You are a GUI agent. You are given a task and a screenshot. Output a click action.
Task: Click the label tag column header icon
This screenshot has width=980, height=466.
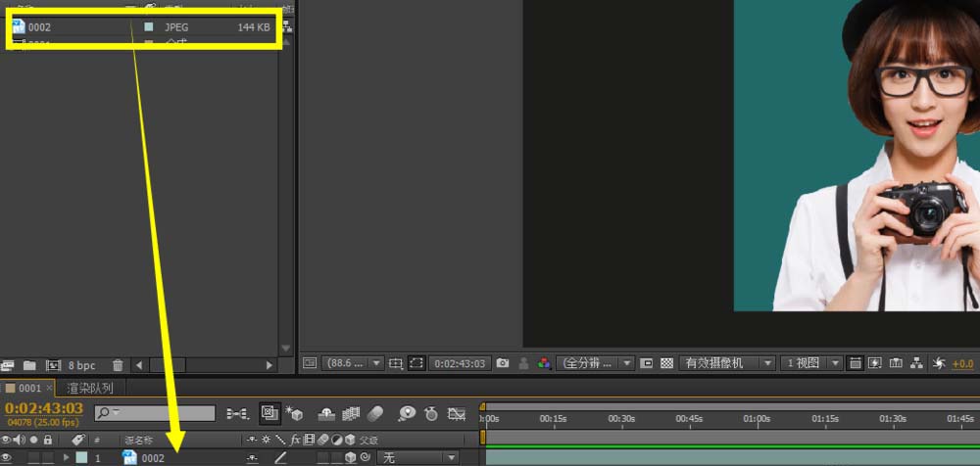(78, 440)
